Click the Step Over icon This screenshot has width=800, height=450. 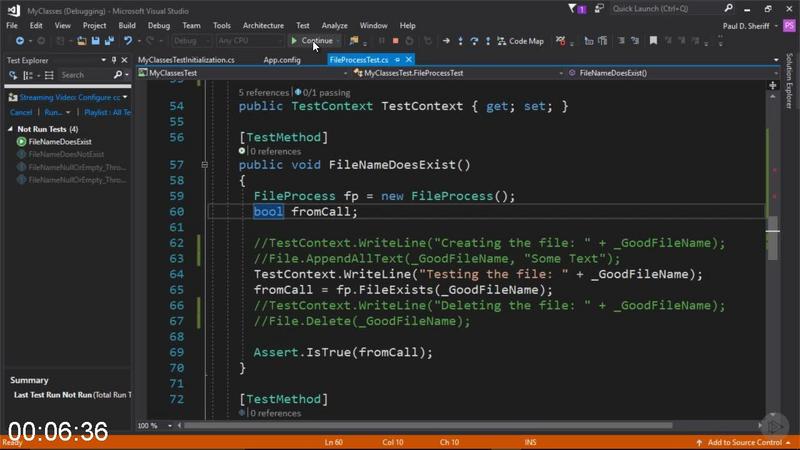474,41
